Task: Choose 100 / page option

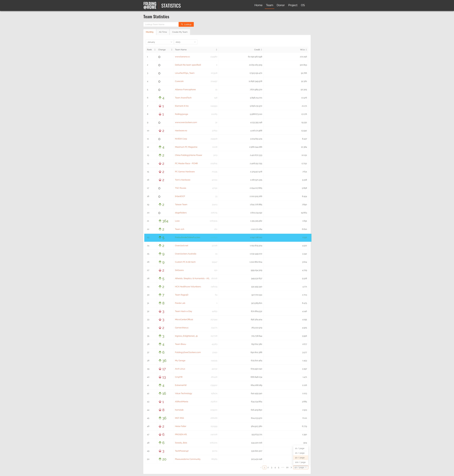Action: tap(301, 462)
